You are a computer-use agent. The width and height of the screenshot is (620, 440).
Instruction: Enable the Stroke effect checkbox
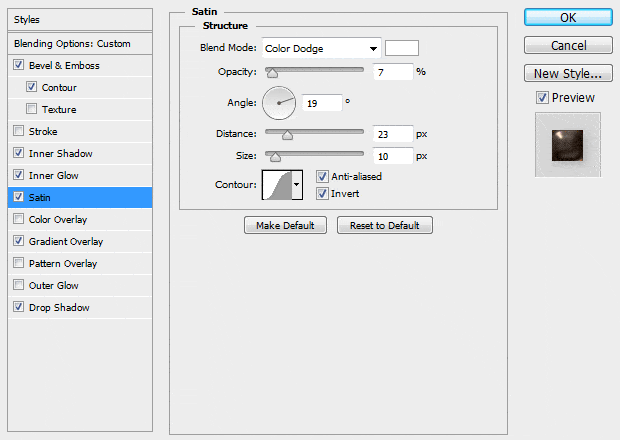[x=20, y=132]
